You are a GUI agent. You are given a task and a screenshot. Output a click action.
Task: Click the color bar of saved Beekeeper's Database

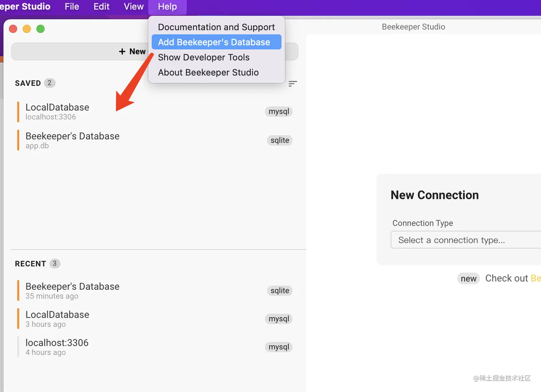18,140
